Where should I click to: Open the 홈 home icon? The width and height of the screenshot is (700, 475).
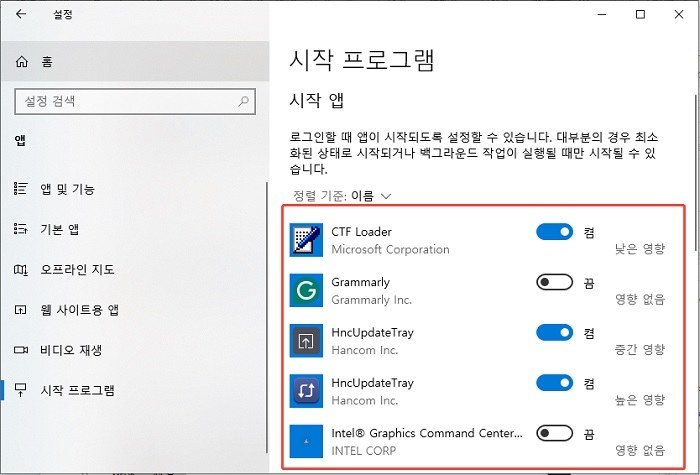tap(22, 62)
